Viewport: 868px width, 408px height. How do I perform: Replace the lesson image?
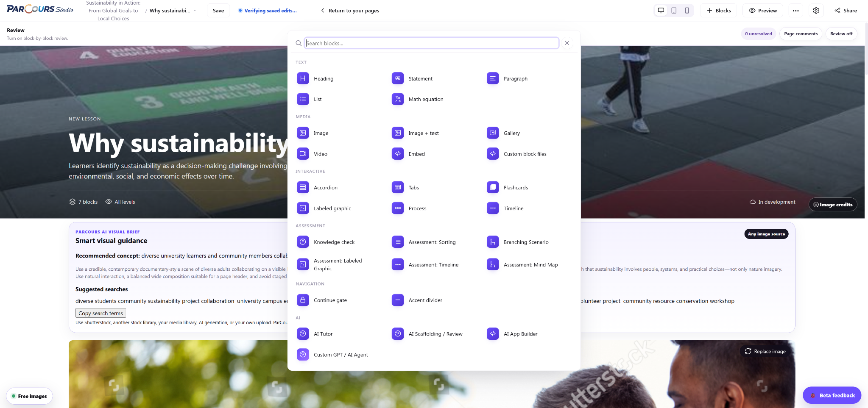(765, 352)
